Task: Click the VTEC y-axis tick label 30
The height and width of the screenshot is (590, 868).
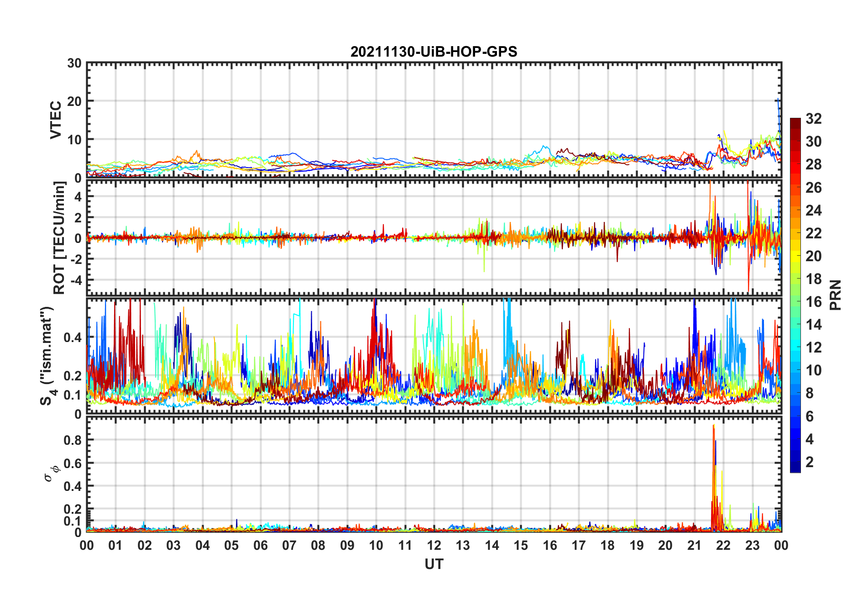Action: click(74, 63)
